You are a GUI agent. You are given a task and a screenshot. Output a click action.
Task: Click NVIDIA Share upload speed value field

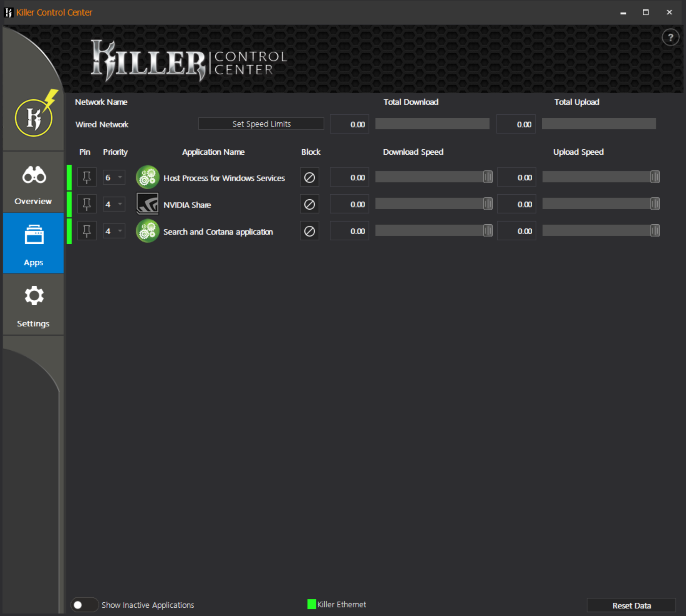516,204
